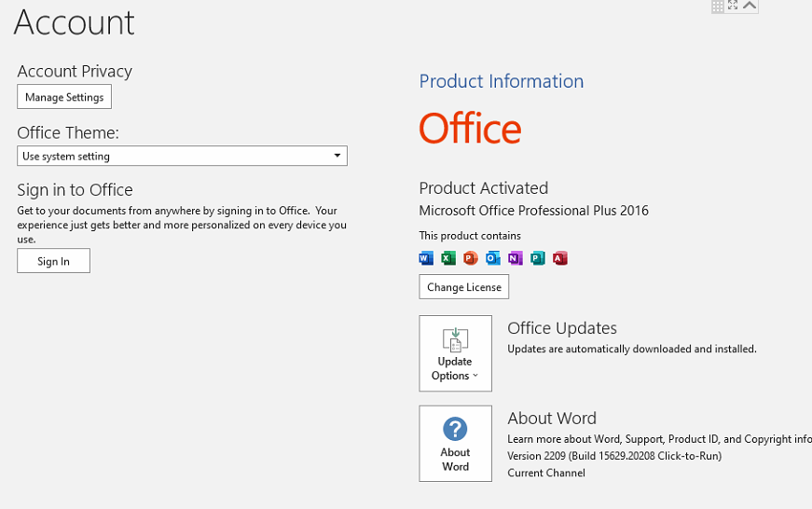Open the Manage Settings privacy button
The width and height of the screenshot is (812, 509).
click(x=64, y=97)
